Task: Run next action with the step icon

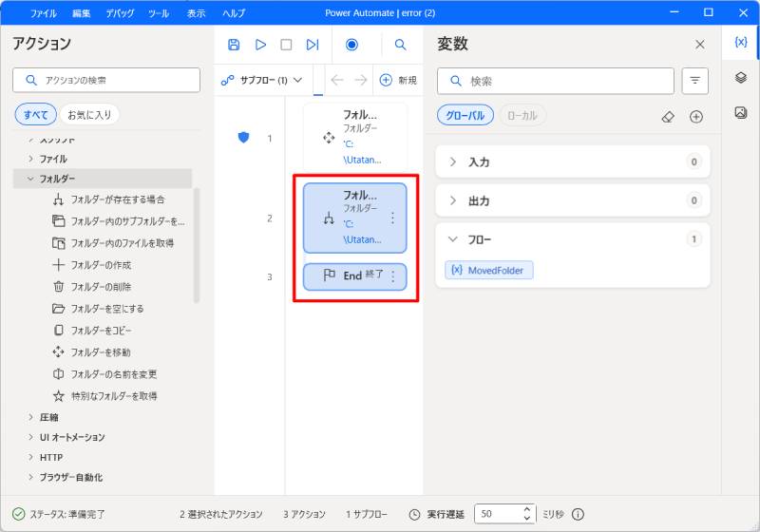Action: [313, 45]
